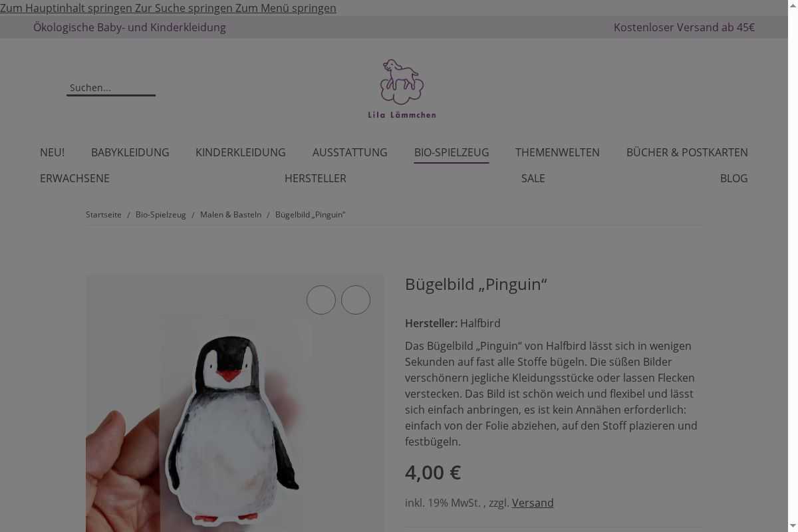Click Zum Hauptinhalt springen skip link
Image resolution: width=798 pixels, height=532 pixels.
pos(66,8)
